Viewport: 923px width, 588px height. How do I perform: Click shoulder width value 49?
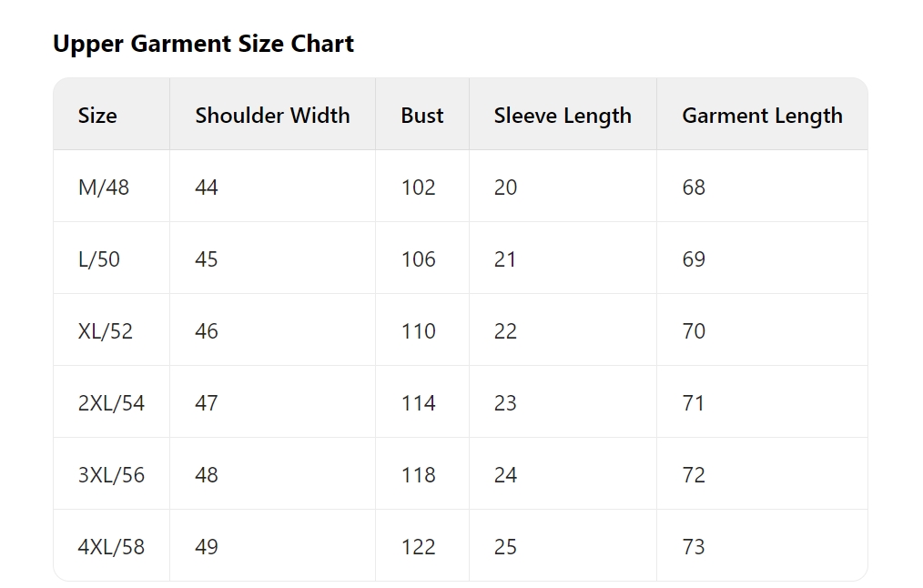pyautogui.click(x=207, y=546)
